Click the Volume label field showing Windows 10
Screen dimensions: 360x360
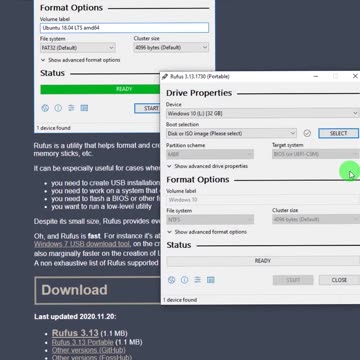(263, 200)
